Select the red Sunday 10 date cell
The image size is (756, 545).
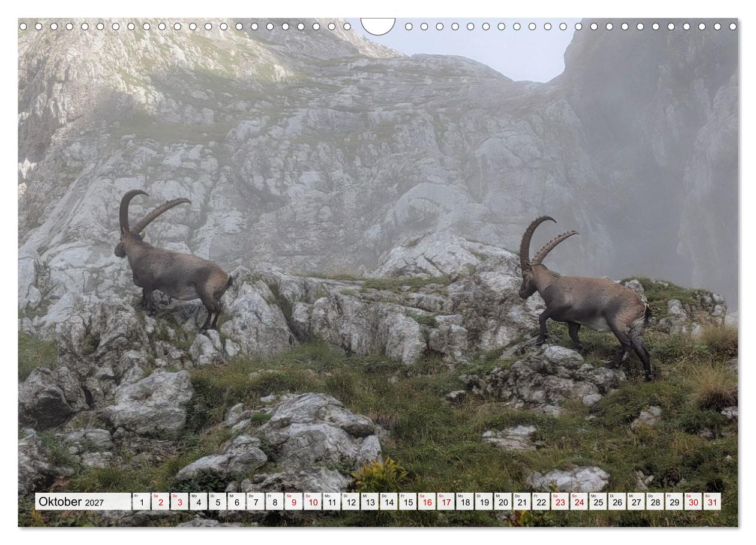coord(313,502)
